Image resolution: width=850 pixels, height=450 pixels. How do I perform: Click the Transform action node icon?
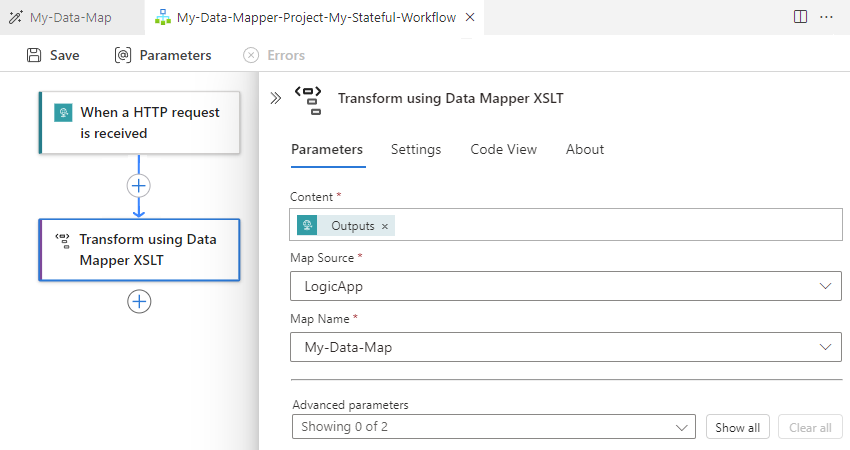coord(62,240)
